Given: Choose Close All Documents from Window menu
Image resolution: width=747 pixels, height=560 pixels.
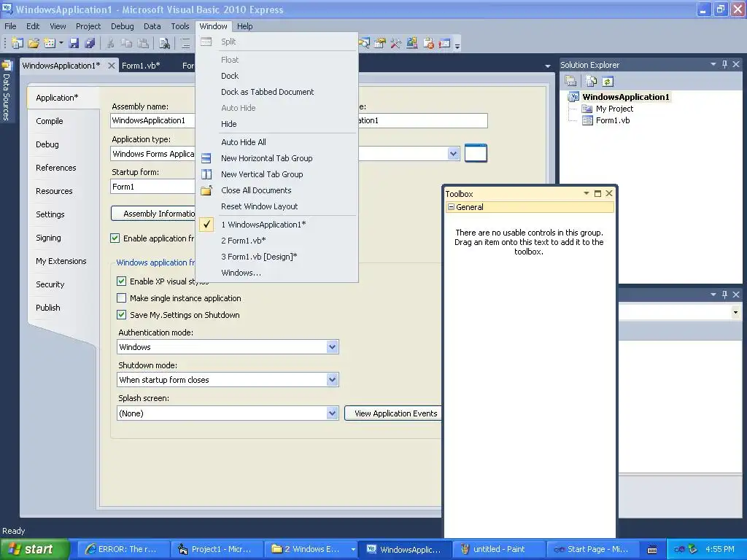Looking at the screenshot, I should point(256,190).
